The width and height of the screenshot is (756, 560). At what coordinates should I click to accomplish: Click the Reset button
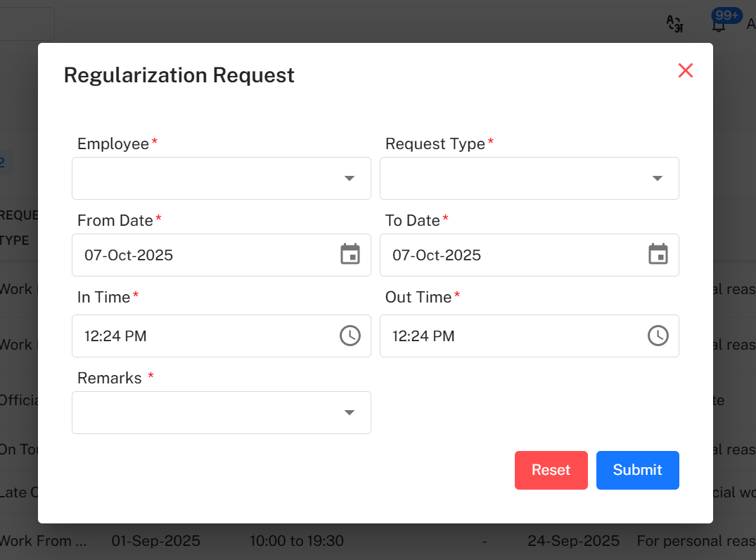click(551, 470)
